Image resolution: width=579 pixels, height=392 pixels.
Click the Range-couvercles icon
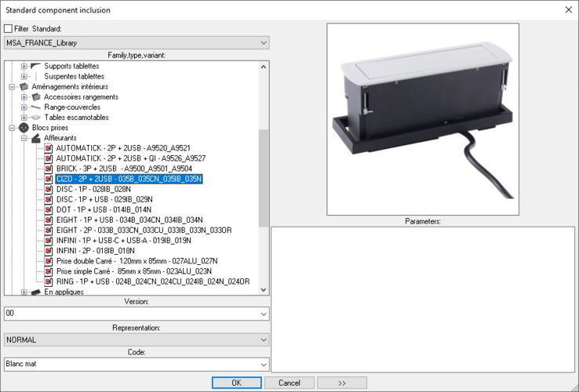coord(35,107)
